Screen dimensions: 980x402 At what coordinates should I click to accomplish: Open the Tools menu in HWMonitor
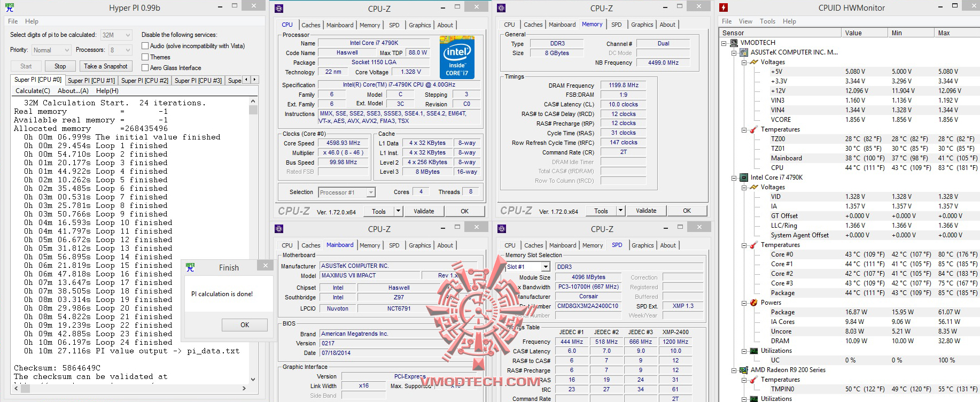click(767, 21)
